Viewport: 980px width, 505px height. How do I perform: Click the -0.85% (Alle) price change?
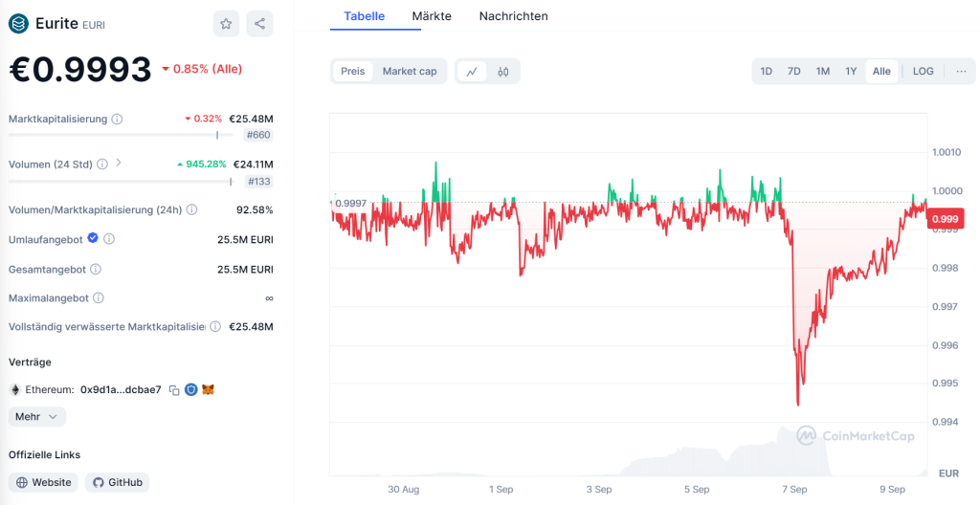(202, 69)
